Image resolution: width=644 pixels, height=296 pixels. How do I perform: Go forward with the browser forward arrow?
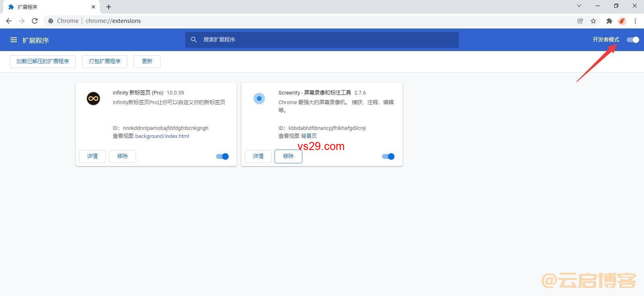tap(22, 21)
